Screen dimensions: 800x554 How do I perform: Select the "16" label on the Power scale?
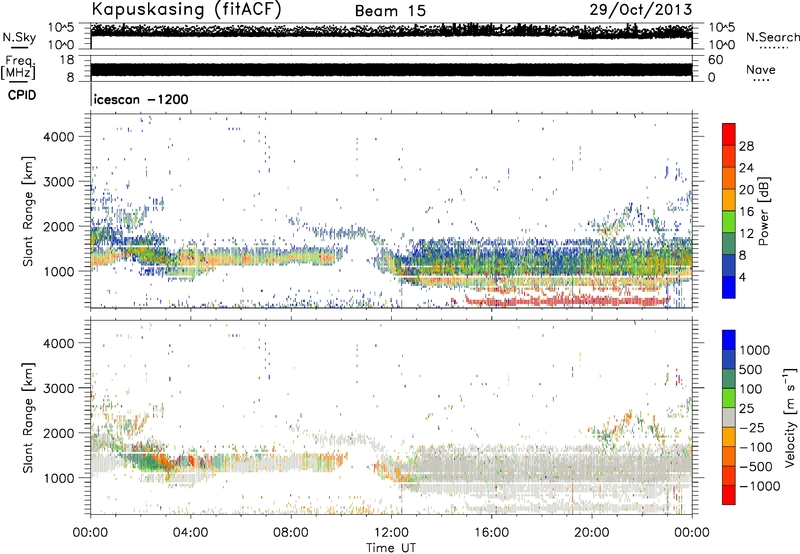746,212
